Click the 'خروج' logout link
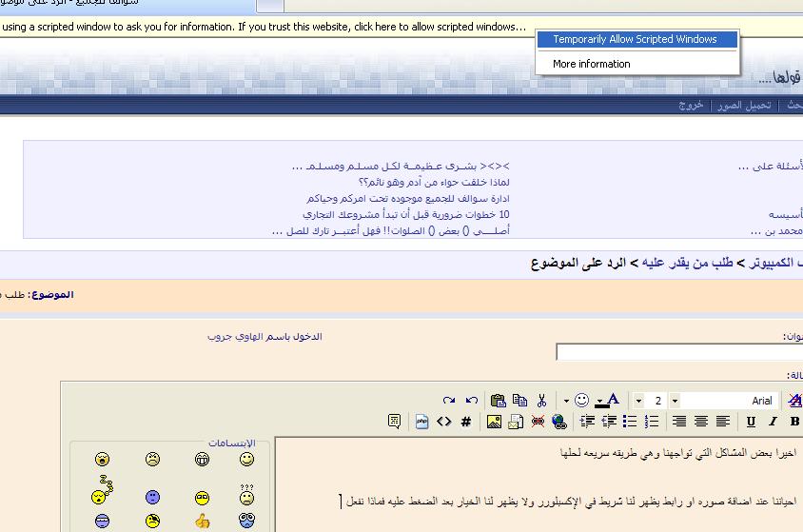The height and width of the screenshot is (532, 803). (690, 105)
